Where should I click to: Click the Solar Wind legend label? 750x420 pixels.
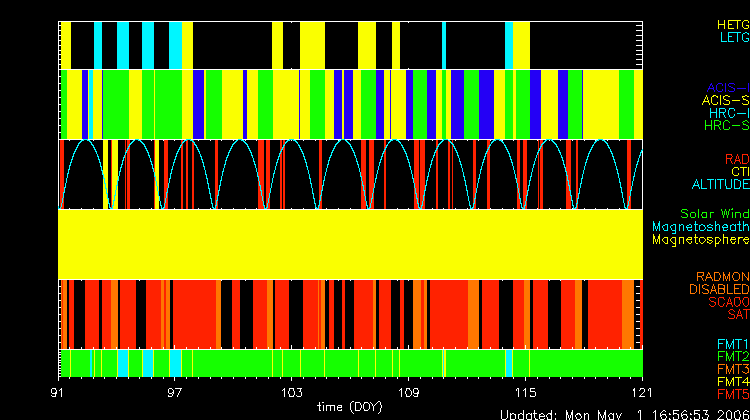(714, 214)
